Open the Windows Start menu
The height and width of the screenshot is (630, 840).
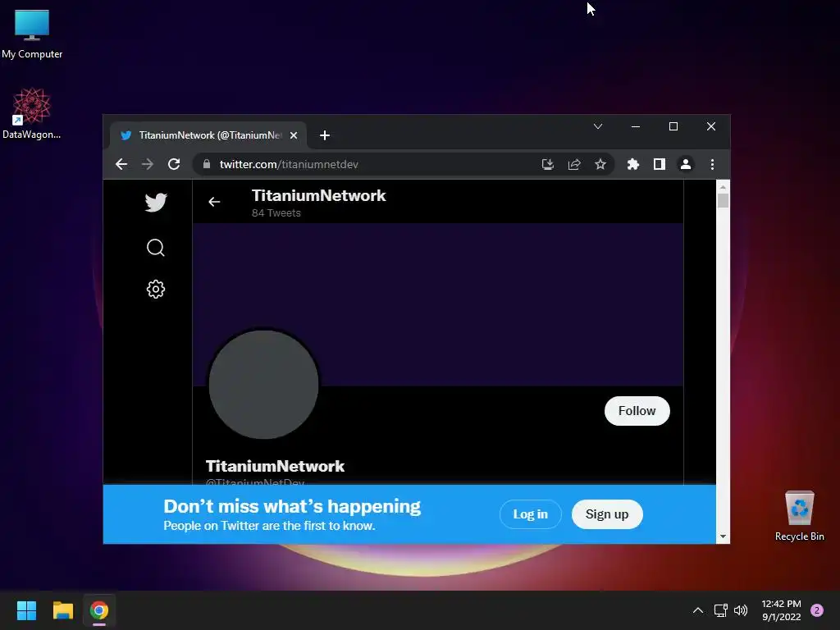tap(26, 610)
